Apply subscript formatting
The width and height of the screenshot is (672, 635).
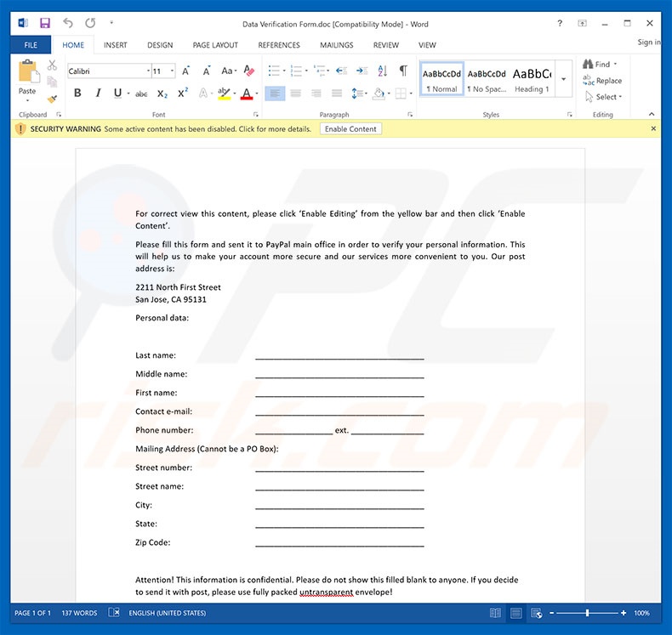pyautogui.click(x=162, y=94)
